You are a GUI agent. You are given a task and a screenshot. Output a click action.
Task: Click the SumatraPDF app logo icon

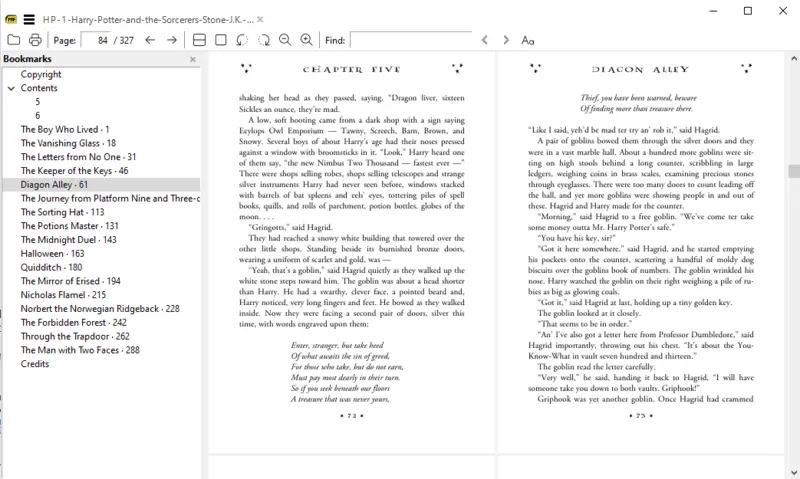11,19
